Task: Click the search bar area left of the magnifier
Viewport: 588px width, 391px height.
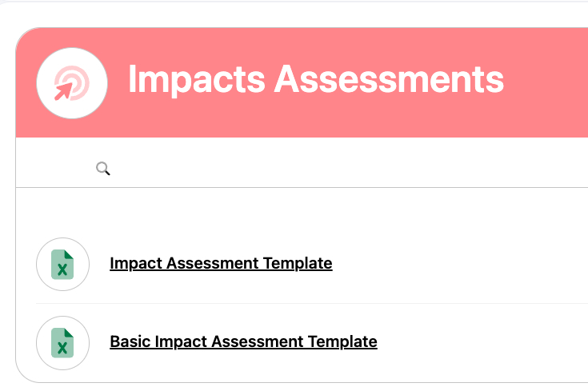Action: point(56,168)
